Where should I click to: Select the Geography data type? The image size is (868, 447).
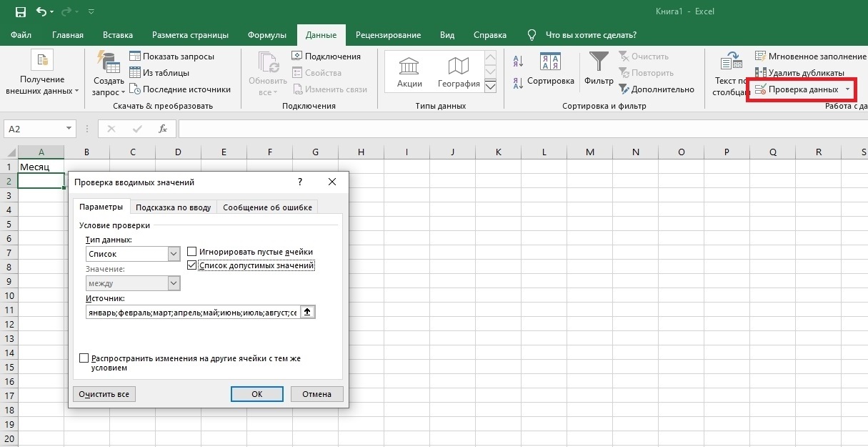pos(459,72)
